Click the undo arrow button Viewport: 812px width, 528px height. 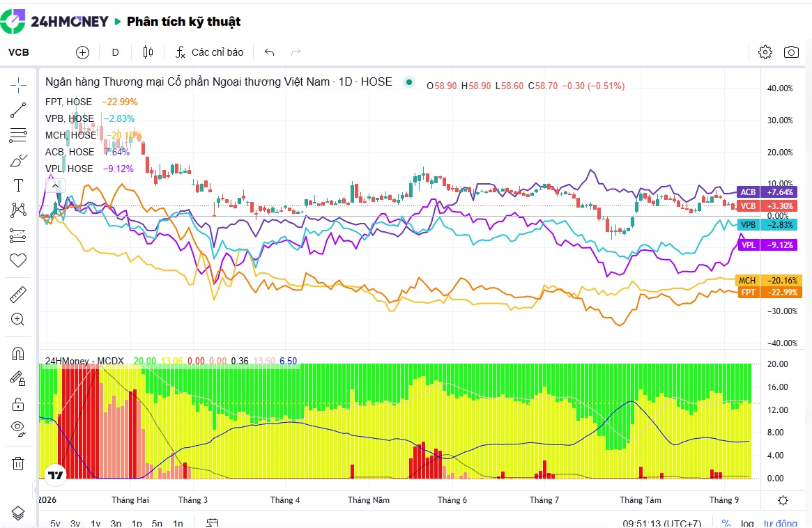tap(269, 52)
